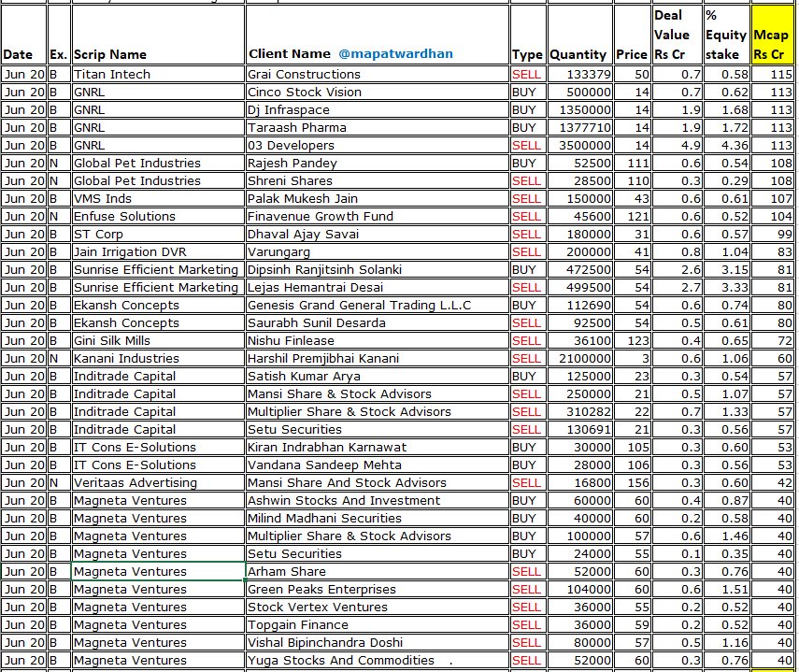Select the 'Cinco Stock Vision' client cell
Image resolution: width=799 pixels, height=672 pixels.
coord(378,93)
